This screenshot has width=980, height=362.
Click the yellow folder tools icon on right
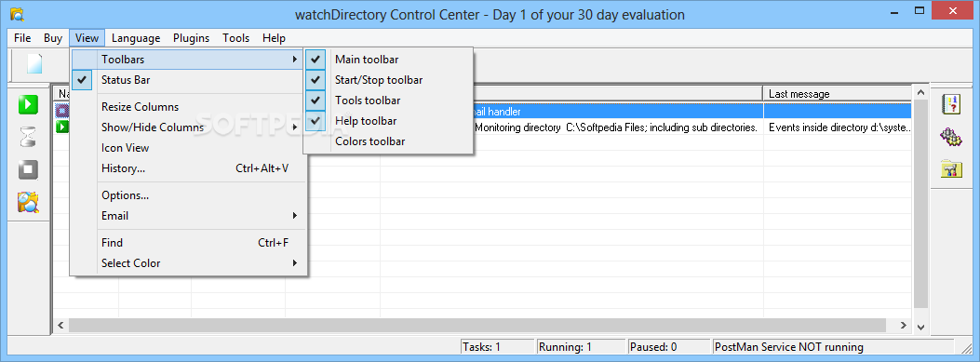(x=950, y=168)
